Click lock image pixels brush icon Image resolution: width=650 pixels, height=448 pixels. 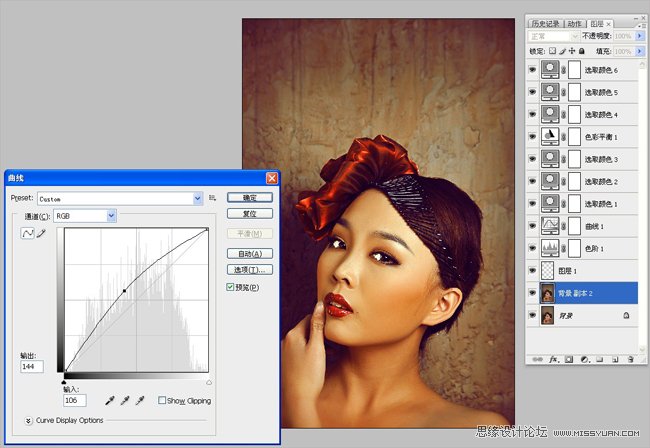tap(563, 51)
